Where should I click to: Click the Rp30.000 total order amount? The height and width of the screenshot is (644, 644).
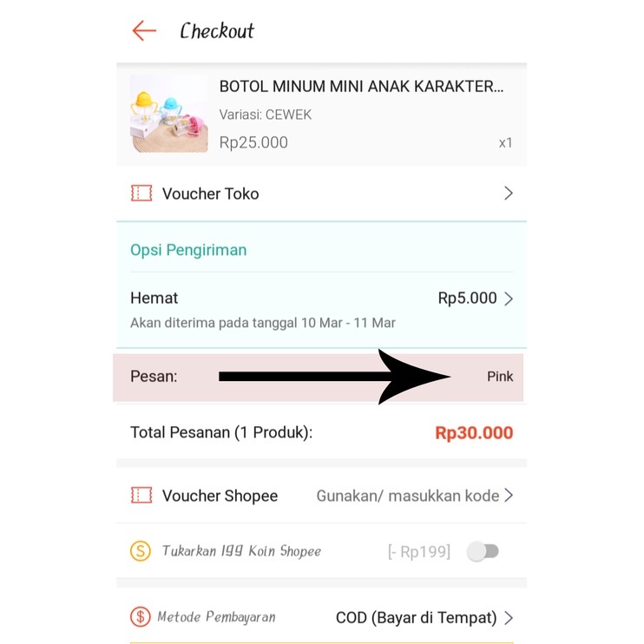[x=474, y=433]
